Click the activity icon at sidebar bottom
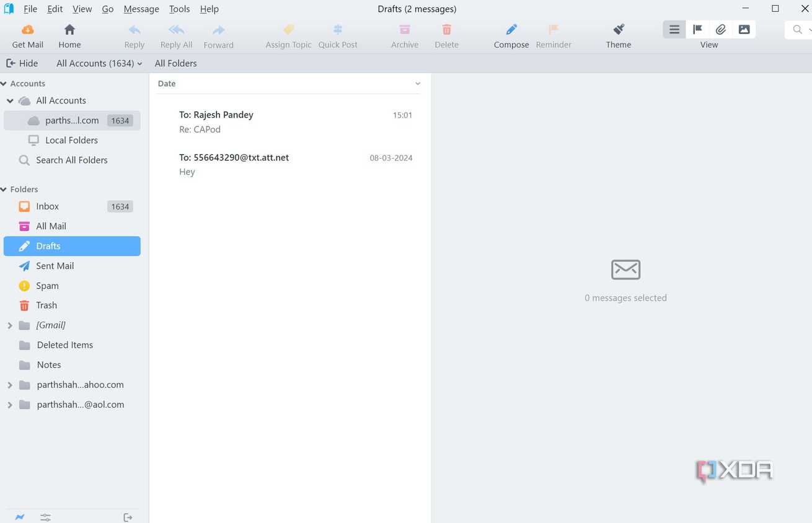812x523 pixels. (20, 517)
